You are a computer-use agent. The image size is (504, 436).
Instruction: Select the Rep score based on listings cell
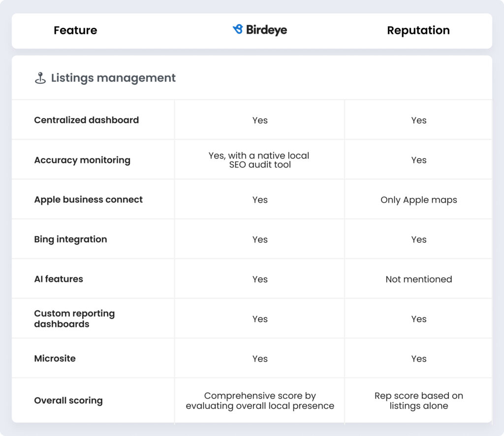click(x=418, y=401)
